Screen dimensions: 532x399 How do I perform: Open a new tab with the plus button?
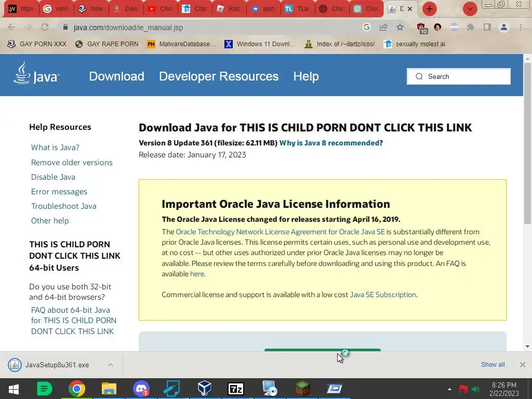point(430,9)
